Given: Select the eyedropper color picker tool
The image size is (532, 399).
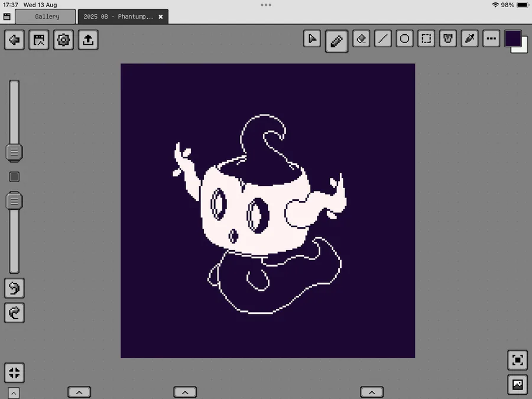Looking at the screenshot, I should (470, 38).
